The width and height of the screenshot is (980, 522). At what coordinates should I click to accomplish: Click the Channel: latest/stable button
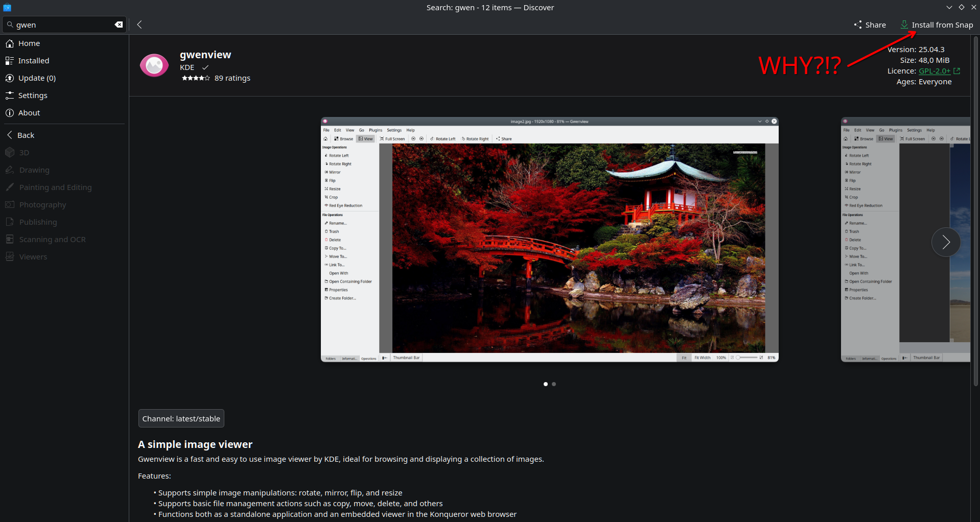(181, 419)
